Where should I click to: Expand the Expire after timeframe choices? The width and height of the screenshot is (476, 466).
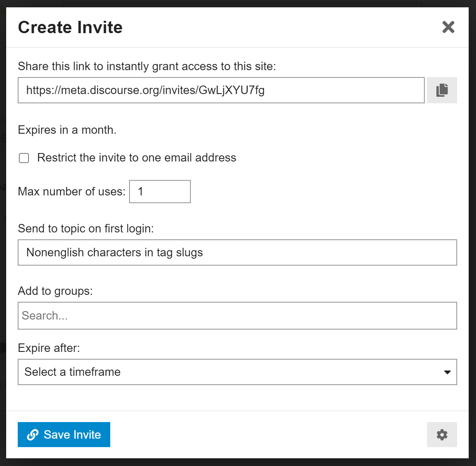coord(237,372)
